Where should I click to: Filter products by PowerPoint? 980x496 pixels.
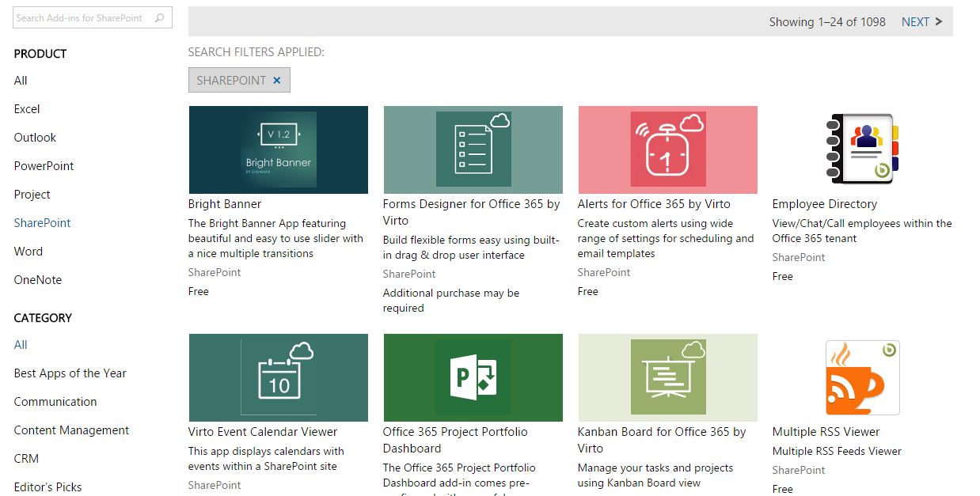44,166
